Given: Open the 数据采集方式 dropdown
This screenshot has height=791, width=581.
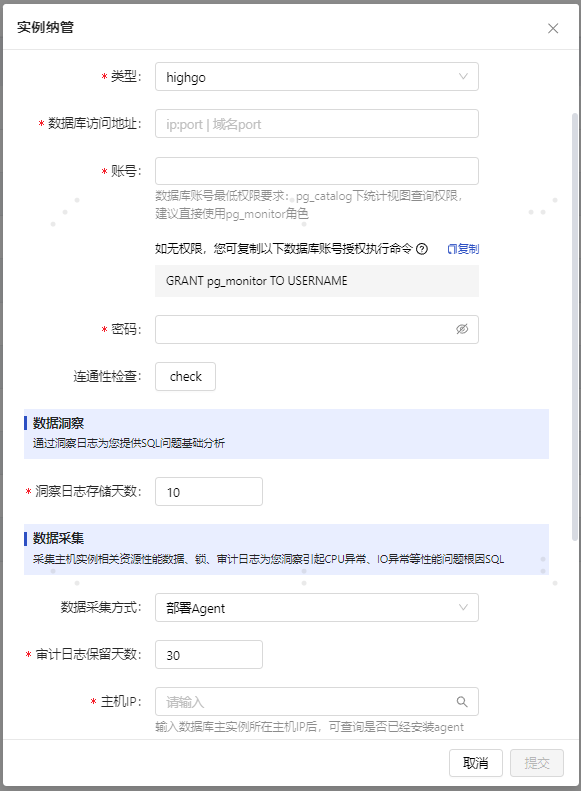Looking at the screenshot, I should tap(317, 608).
